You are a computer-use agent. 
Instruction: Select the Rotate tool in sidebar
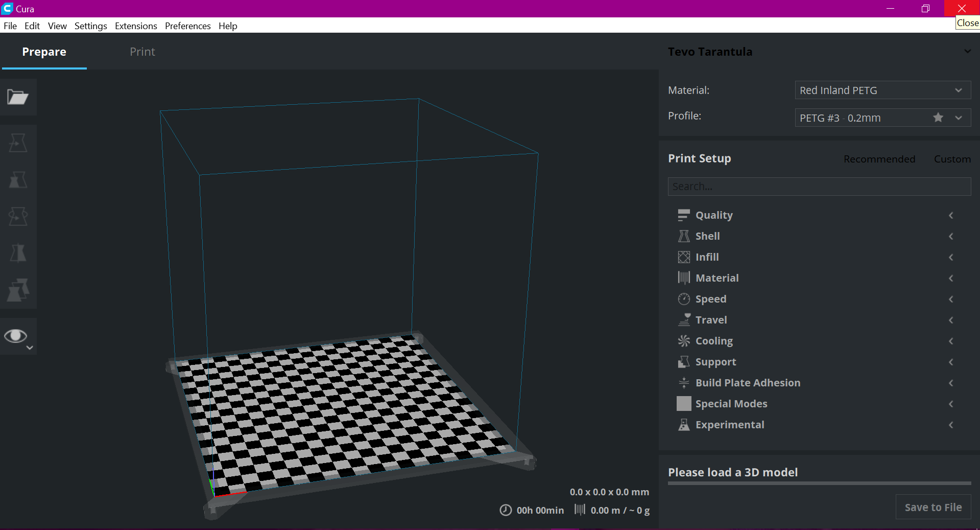(x=18, y=217)
